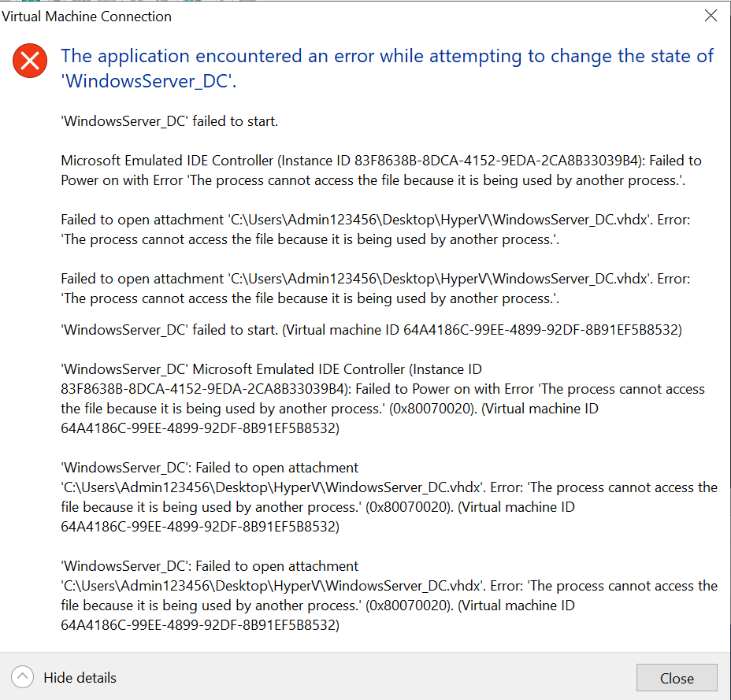Image resolution: width=731 pixels, height=700 pixels.
Task: Click Hide details to fold the message list
Action: click(80, 677)
